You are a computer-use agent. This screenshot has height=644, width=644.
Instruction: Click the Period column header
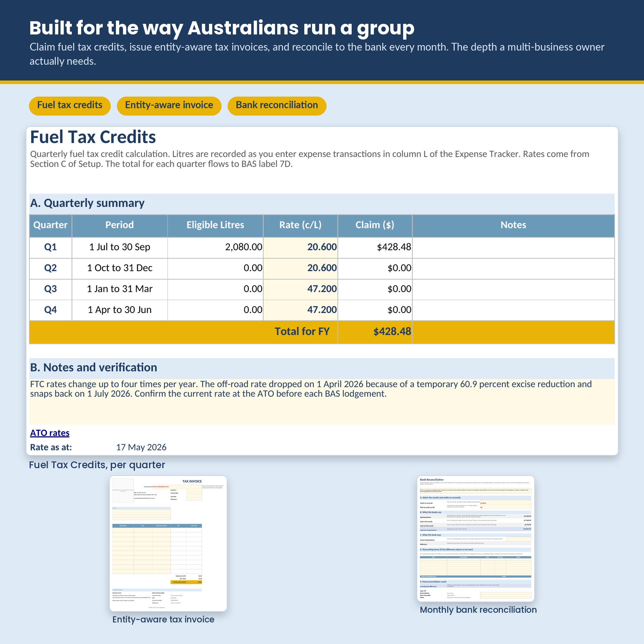click(119, 225)
